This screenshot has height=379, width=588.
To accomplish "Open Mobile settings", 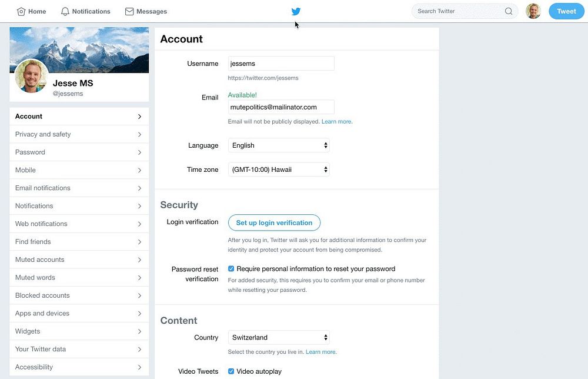I will pos(79,170).
